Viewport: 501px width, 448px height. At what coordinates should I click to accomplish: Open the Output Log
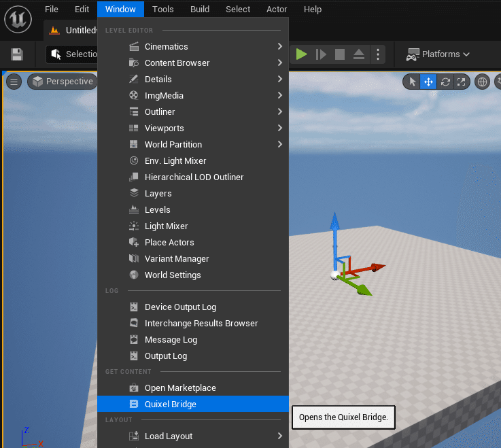(x=193, y=356)
